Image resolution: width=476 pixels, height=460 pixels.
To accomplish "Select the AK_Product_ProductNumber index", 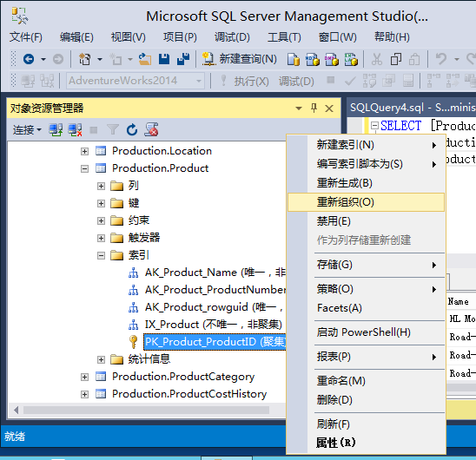I will coord(215,290).
